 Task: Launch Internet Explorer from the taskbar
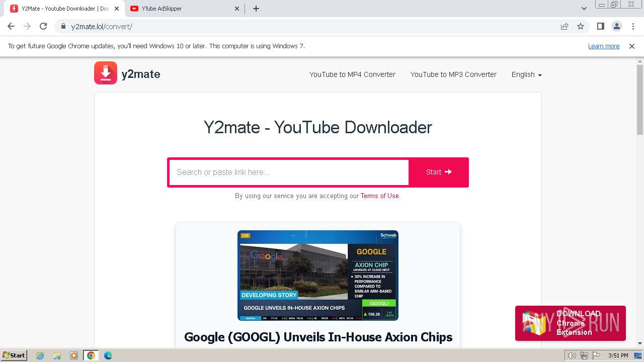[40, 355]
